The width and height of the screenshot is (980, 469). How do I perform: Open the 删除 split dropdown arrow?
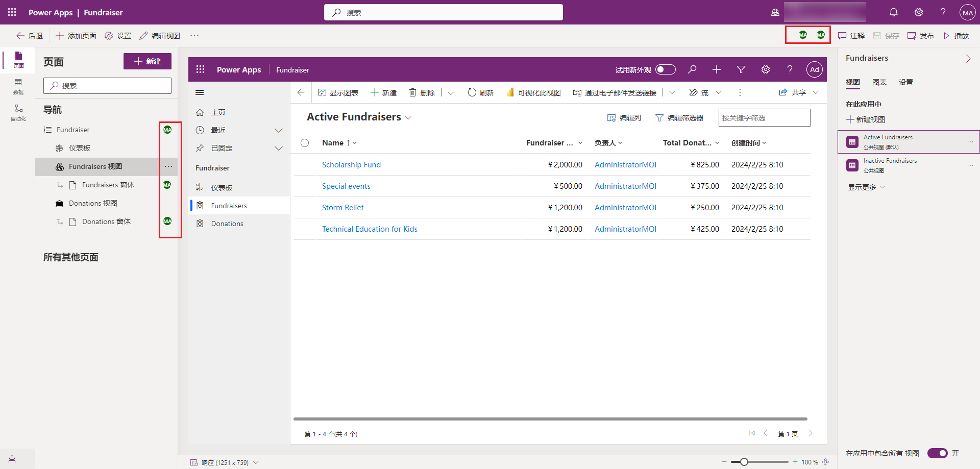pos(451,93)
